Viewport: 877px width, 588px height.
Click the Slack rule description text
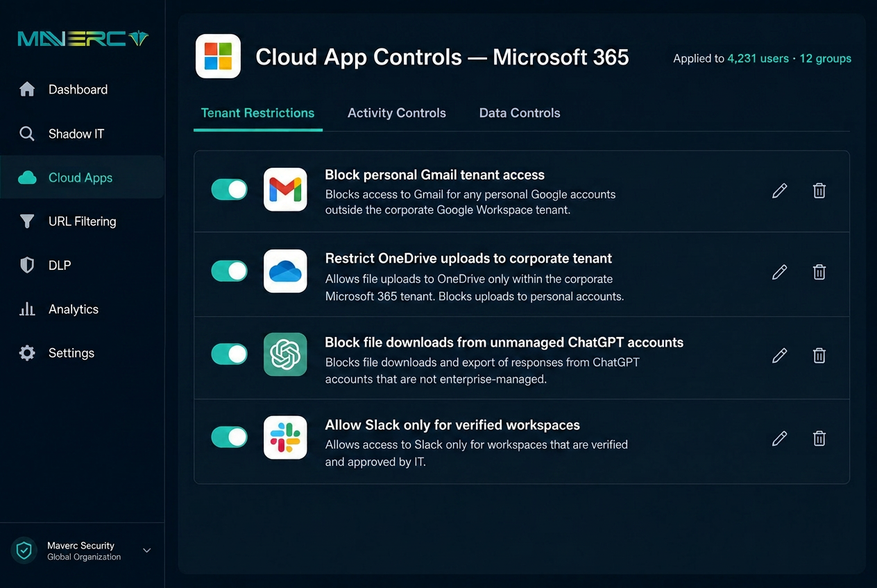tap(477, 453)
